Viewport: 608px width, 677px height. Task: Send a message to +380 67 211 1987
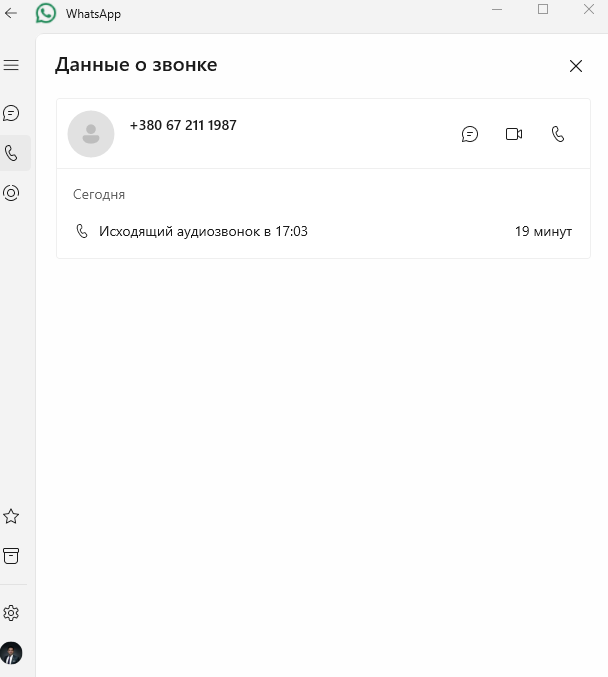[x=470, y=134]
